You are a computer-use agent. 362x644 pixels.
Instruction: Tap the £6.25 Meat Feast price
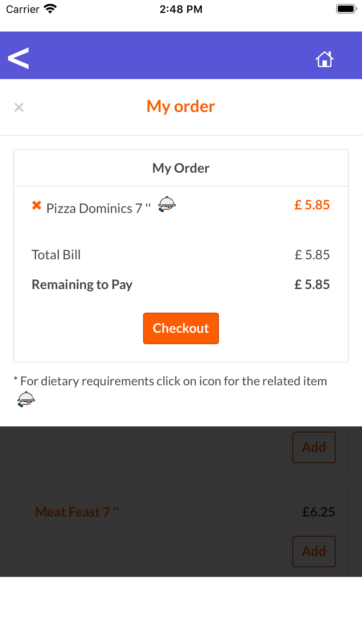point(319,512)
